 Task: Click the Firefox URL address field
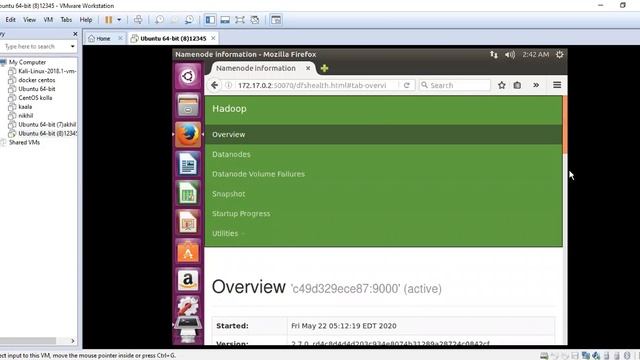coord(312,85)
